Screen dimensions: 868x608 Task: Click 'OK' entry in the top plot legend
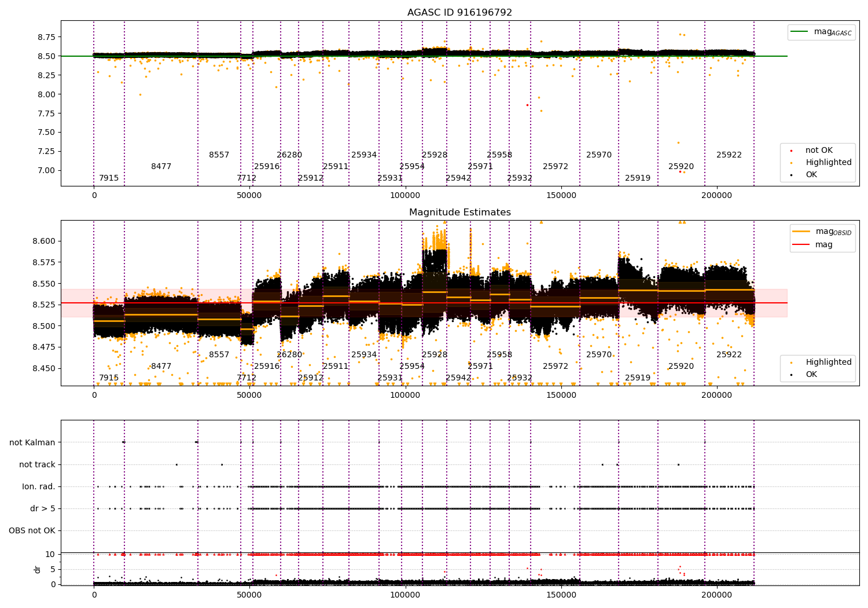click(x=811, y=175)
